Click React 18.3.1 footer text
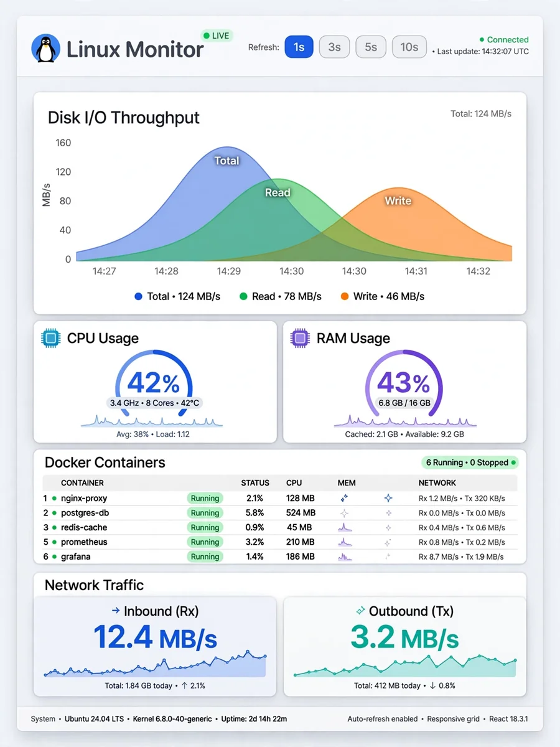The height and width of the screenshot is (747, 560). 508,719
